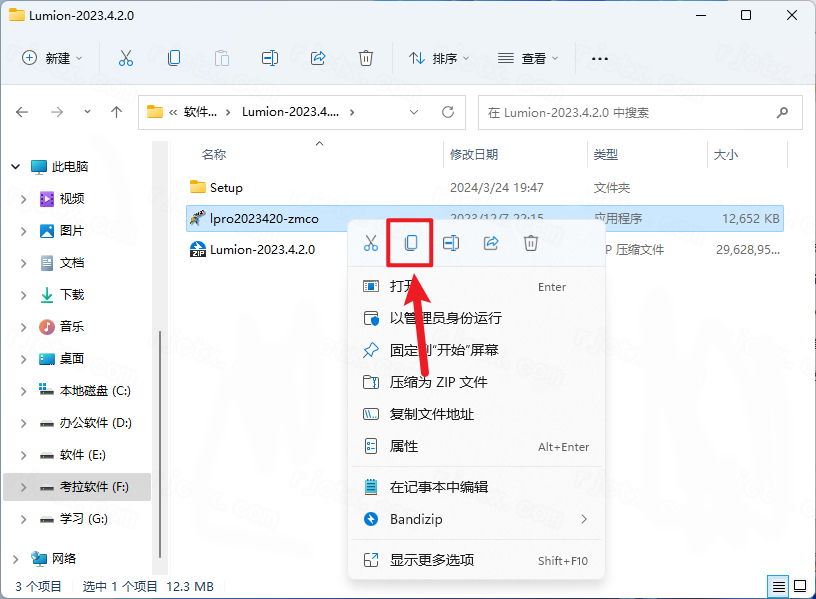Select 以管理员身份运行 from context menu

pos(477,318)
